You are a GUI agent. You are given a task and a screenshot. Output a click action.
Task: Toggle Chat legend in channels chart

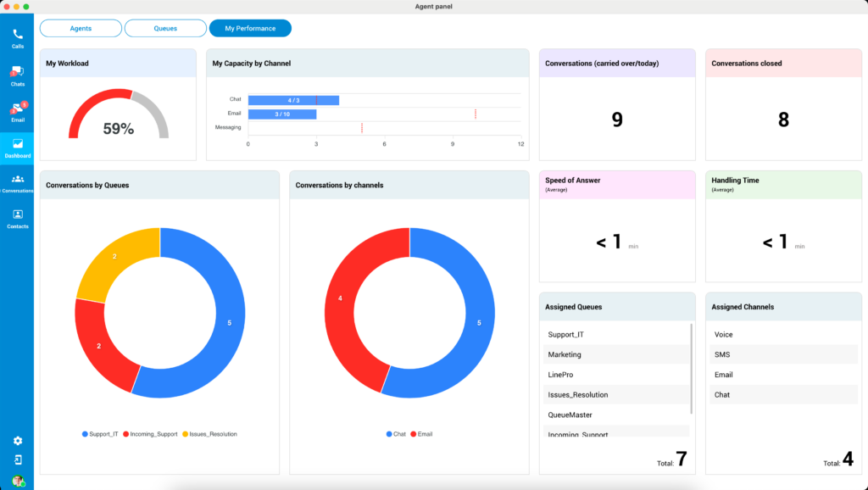tap(396, 434)
